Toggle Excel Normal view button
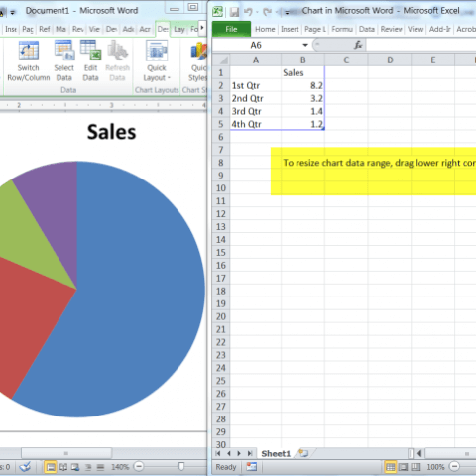 (391, 467)
